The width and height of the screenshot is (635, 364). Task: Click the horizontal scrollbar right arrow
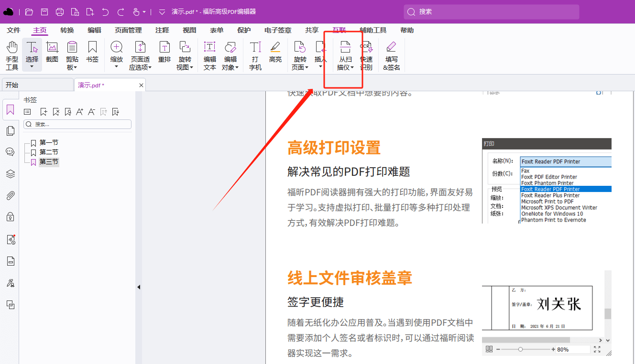click(601, 340)
